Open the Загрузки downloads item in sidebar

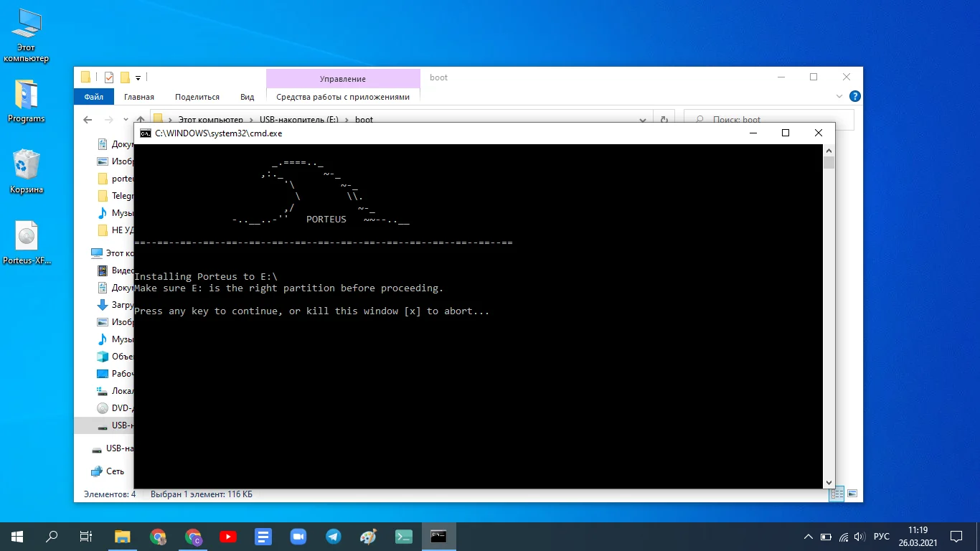point(115,304)
